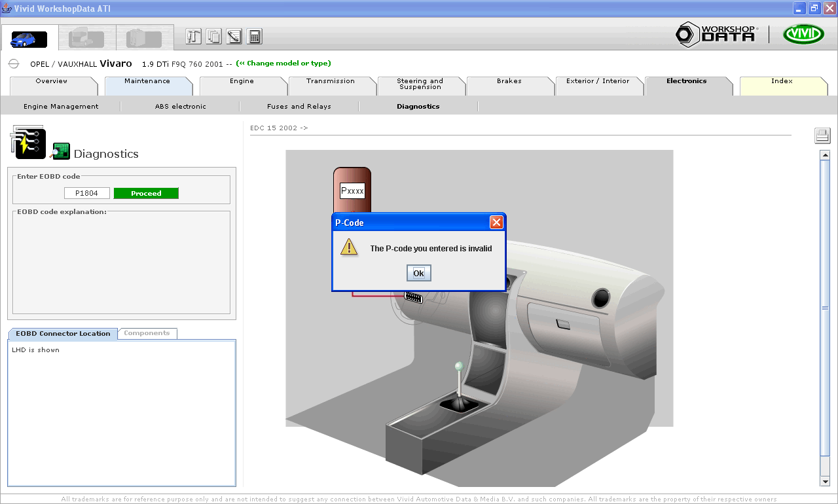Click the Workshop Data logo
The width and height of the screenshot is (838, 504).
[x=716, y=34]
